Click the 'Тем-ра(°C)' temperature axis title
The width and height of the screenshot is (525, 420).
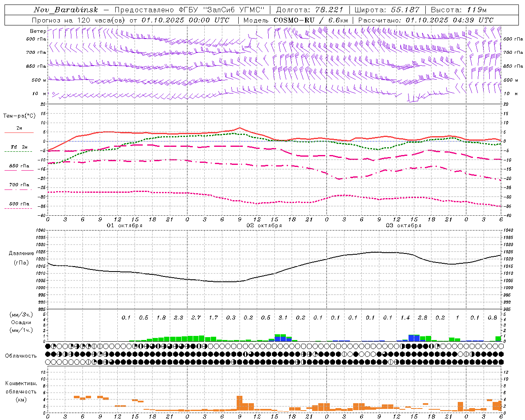coord(19,116)
